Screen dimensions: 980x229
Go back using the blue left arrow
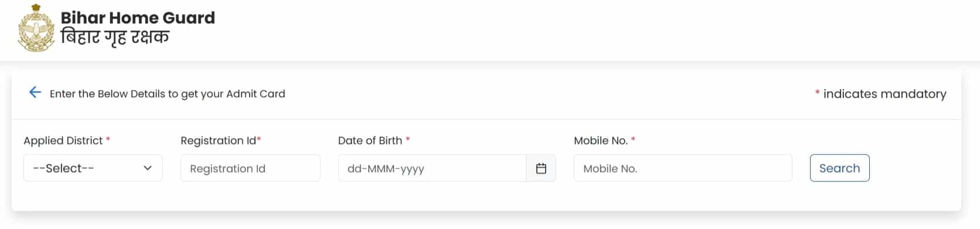point(35,93)
